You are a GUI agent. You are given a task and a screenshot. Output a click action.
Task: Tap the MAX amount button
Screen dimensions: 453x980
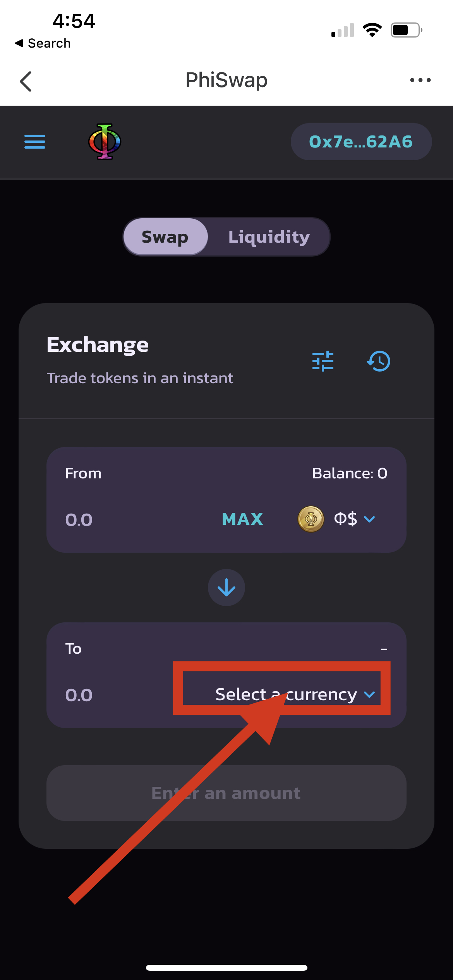(x=242, y=519)
